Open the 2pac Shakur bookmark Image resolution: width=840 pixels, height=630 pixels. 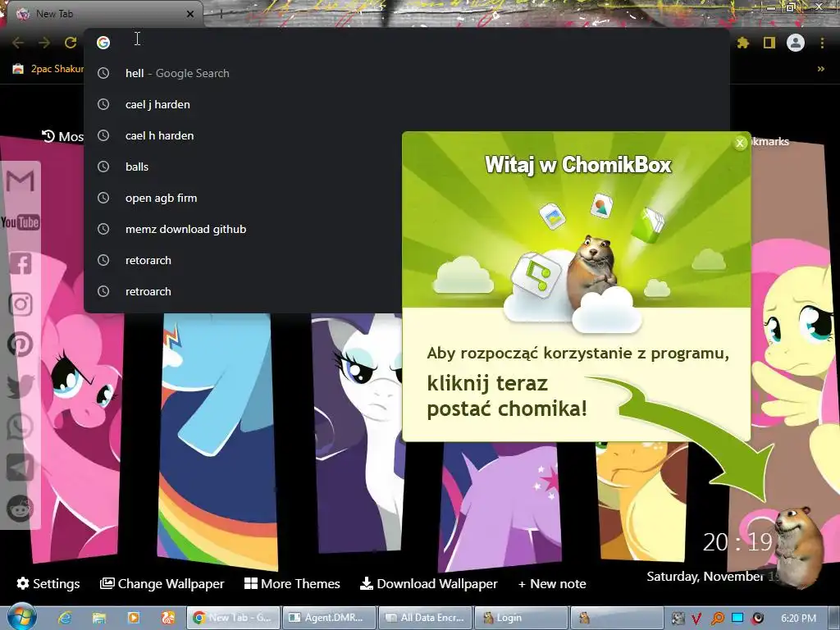(x=48, y=69)
